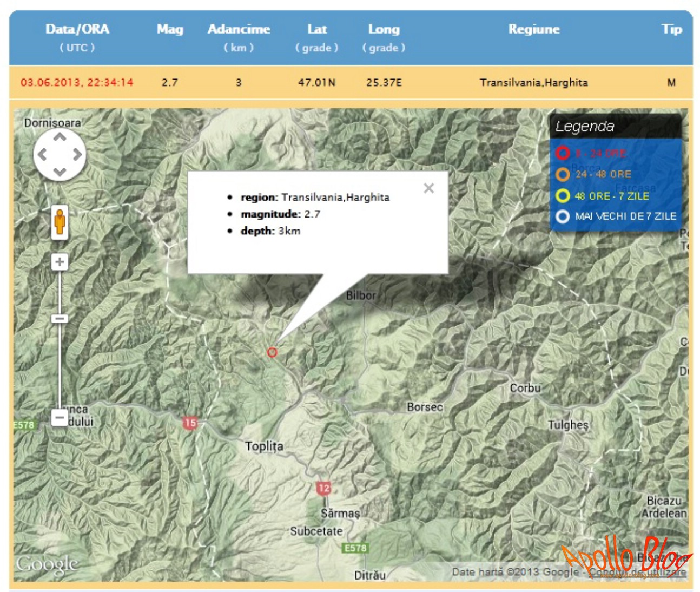Click the 47.01N latitude value
The height and width of the screenshot is (592, 700).
317,82
